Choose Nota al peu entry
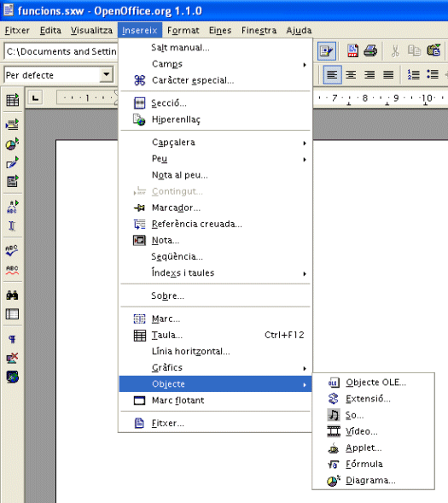Screen dimensions: 448x503 tap(215, 175)
